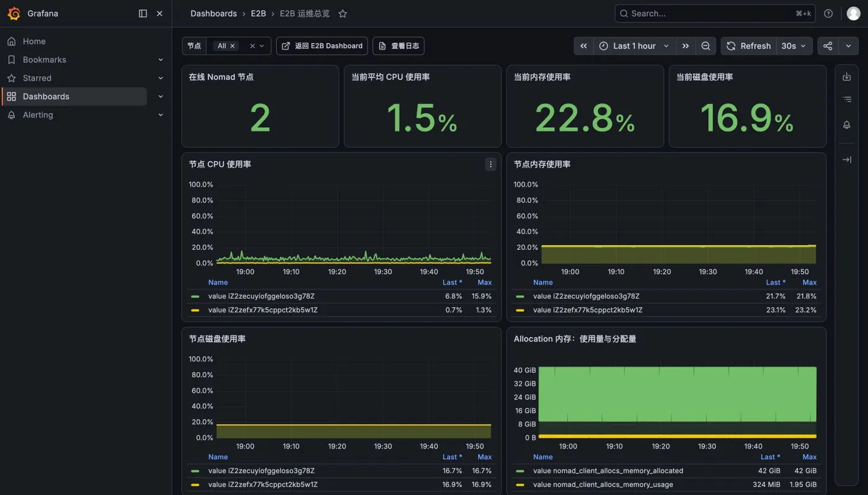Expand the Alerting section chevron
The width and height of the screenshot is (868, 495).
point(161,115)
